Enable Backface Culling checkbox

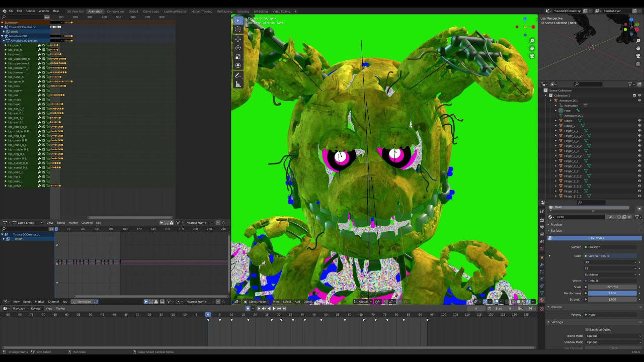pyautogui.click(x=587, y=330)
